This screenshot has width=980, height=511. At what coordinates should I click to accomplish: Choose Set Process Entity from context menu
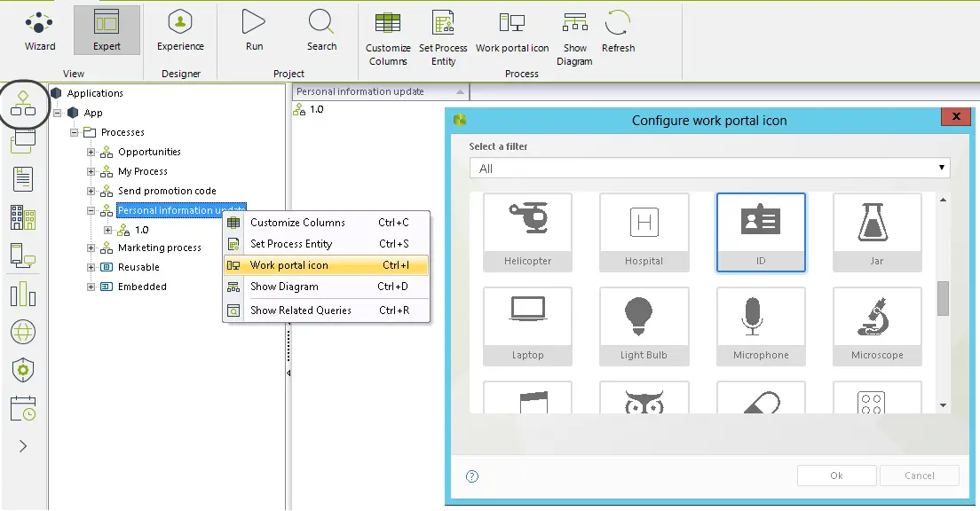[327, 244]
